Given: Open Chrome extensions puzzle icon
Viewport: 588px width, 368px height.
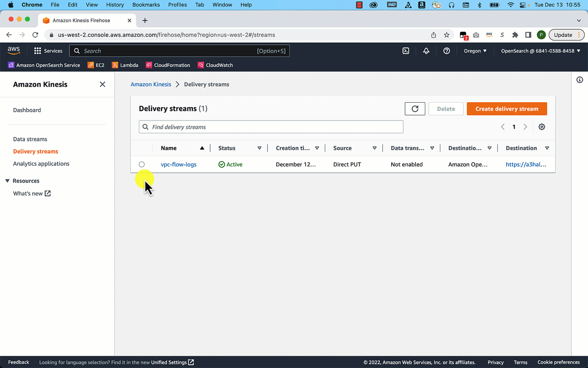Looking at the screenshot, I should pyautogui.click(x=515, y=35).
